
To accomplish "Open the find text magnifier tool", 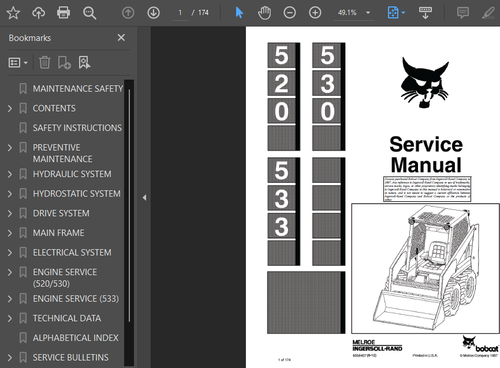I will point(89,13).
